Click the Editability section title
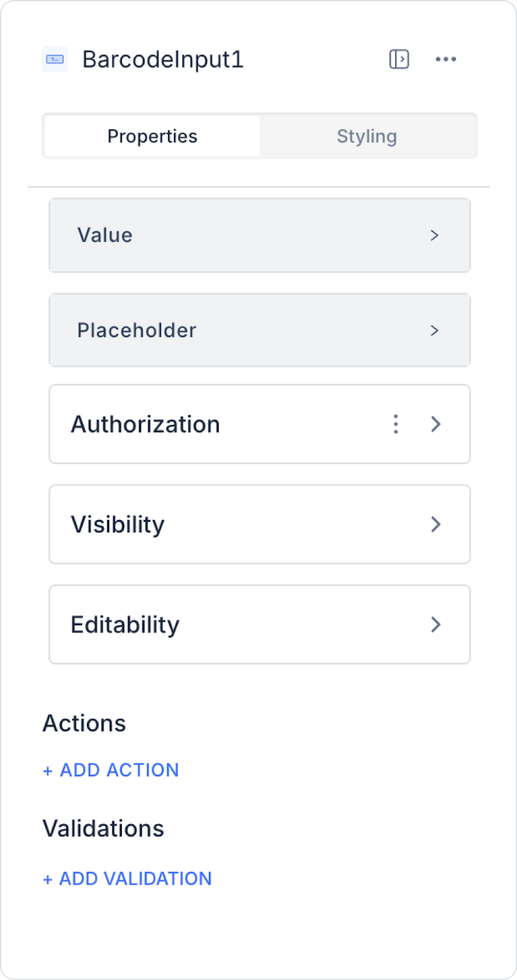Image resolution: width=517 pixels, height=980 pixels. pyautogui.click(x=125, y=625)
